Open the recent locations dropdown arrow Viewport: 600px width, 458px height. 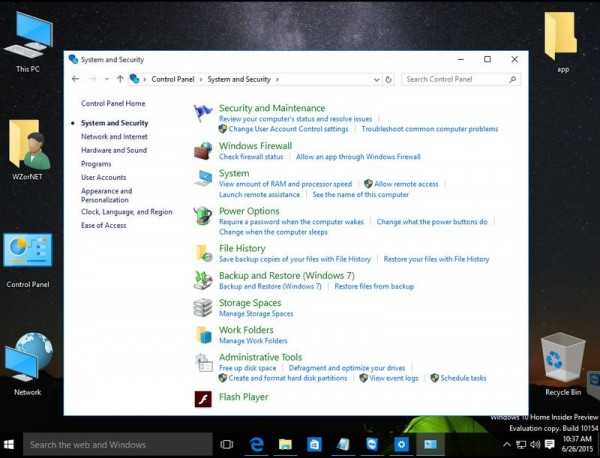(x=107, y=79)
